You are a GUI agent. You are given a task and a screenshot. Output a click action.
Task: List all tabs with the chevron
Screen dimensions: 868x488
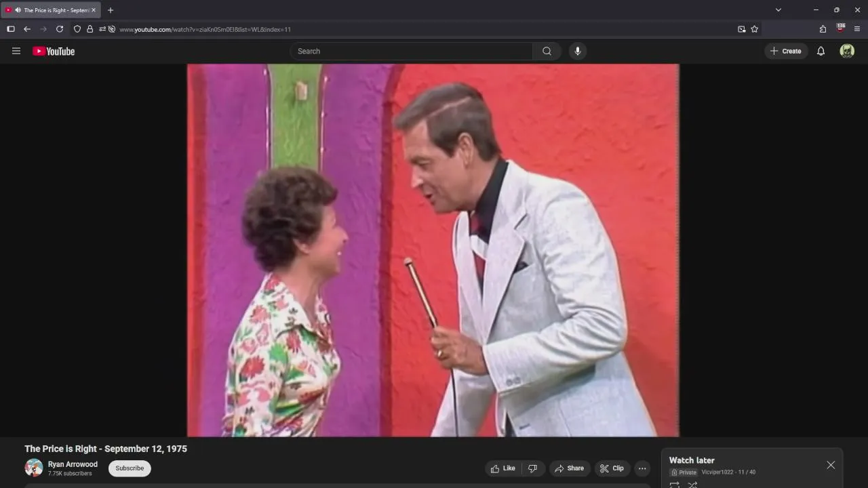click(778, 10)
